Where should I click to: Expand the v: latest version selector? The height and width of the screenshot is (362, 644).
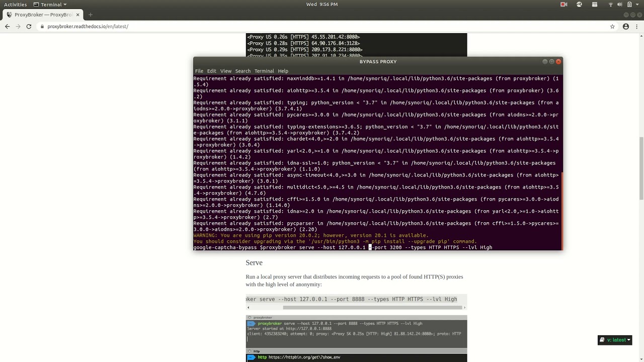click(615, 340)
